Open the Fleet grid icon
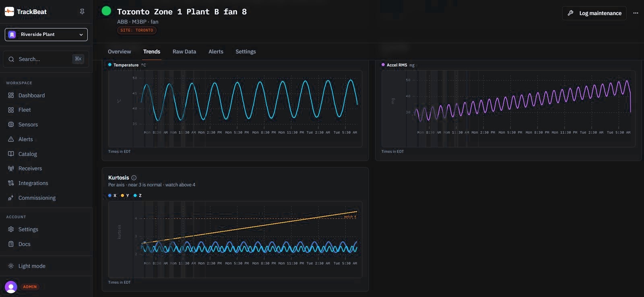 [x=11, y=110]
